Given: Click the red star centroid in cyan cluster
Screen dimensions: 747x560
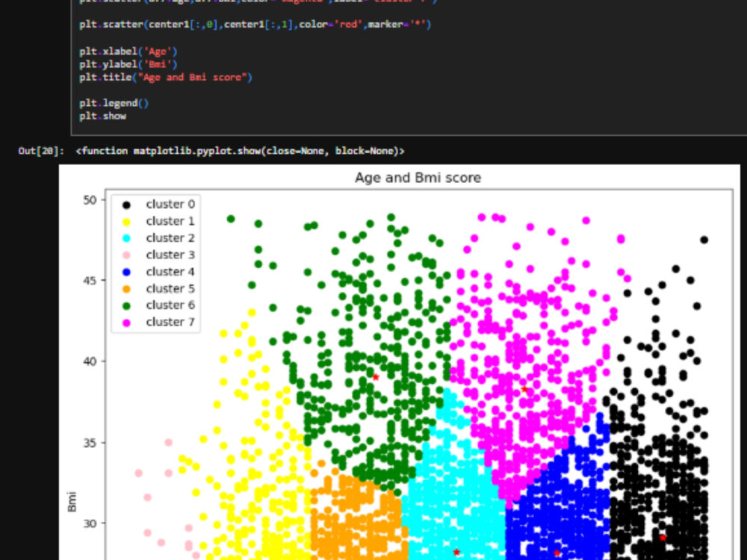Looking at the screenshot, I should coord(456,553).
